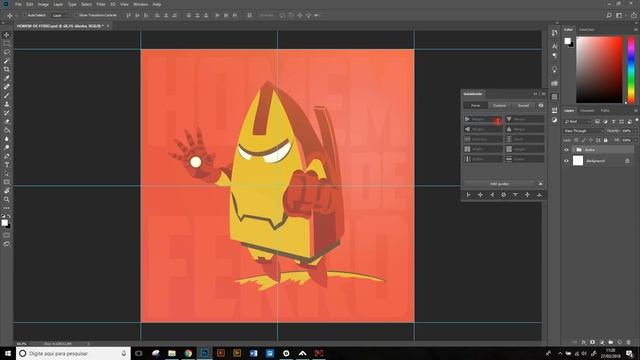Click the Add guides button
The width and height of the screenshot is (640, 360).
499,184
